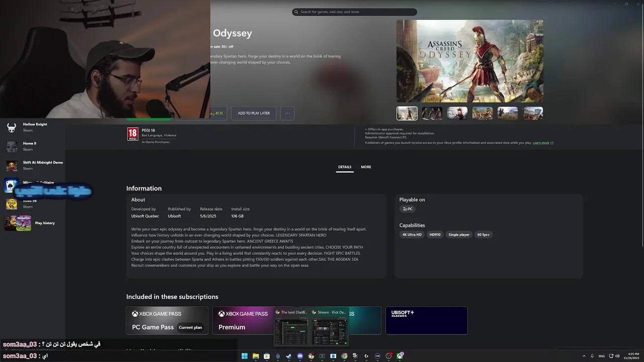Select first screenshot thumbnail in gallery
Viewport: 644px width, 362px height.
tap(407, 113)
